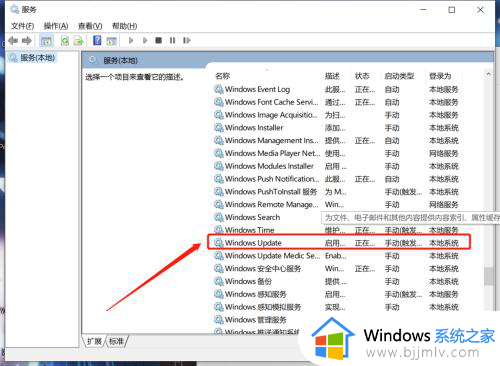Image resolution: width=500 pixels, height=366 pixels.
Task: Click 网络服务 in the Windows Remote Management row
Action: tap(444, 205)
